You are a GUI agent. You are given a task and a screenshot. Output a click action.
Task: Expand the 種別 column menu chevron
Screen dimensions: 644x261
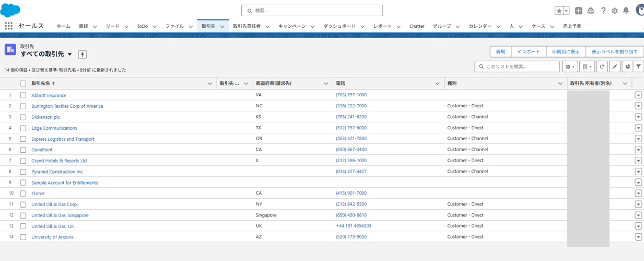pyautogui.click(x=560, y=84)
